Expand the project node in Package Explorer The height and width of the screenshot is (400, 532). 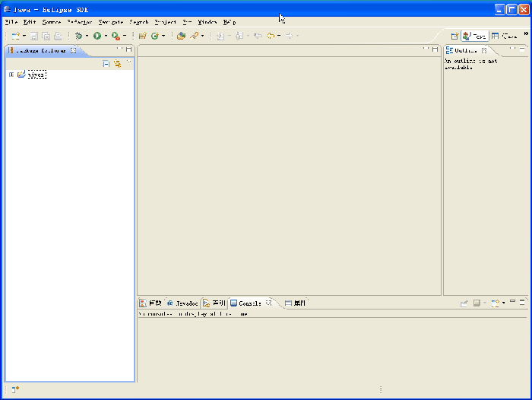click(11, 75)
